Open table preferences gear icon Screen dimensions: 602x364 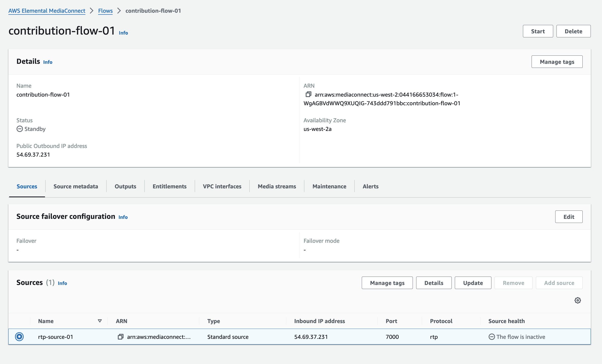point(578,300)
